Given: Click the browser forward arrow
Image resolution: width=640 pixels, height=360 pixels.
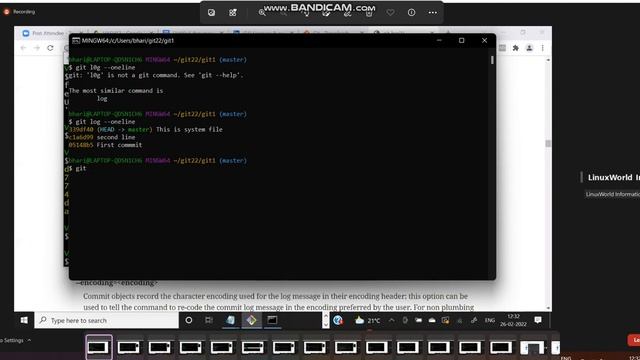Looking at the screenshot, I should pyautogui.click(x=37, y=48).
